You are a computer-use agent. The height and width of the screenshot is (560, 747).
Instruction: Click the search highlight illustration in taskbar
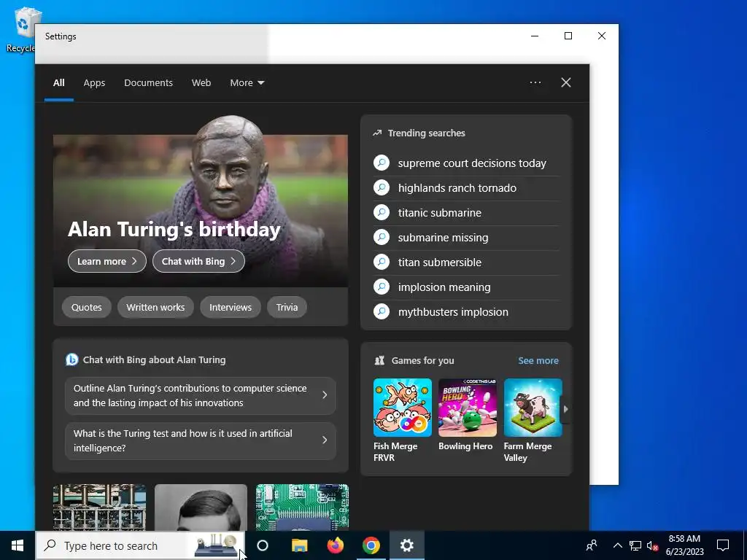(x=216, y=545)
